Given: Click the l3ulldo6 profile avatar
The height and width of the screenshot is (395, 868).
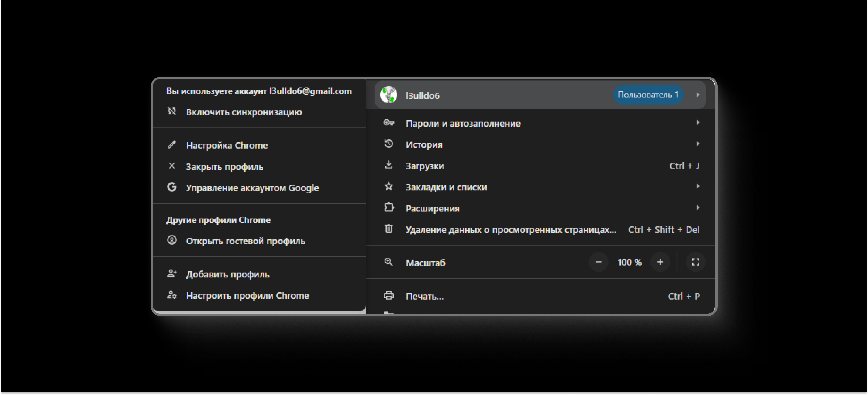Looking at the screenshot, I should [388, 95].
